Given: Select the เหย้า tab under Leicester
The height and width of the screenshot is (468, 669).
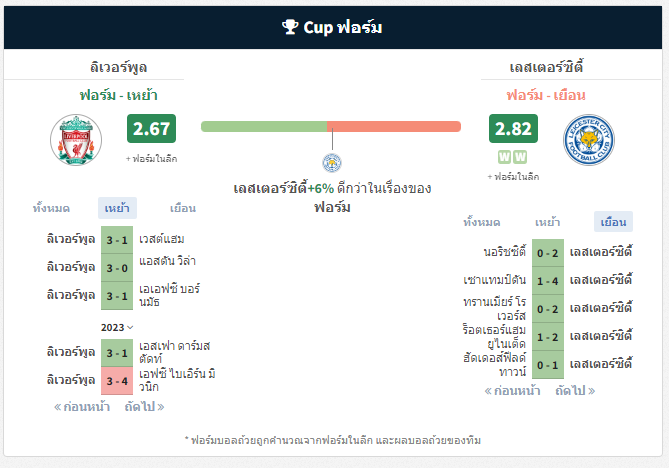Looking at the screenshot, I should (x=547, y=222).
